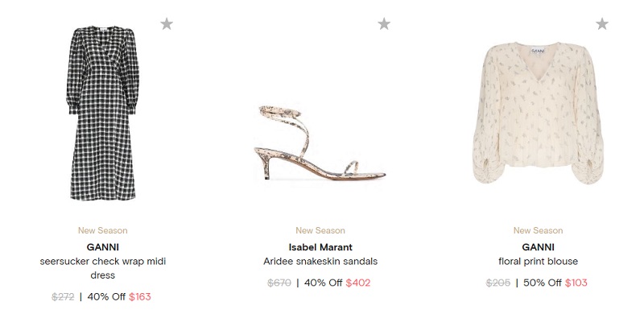This screenshot has height=314, width=644.
Task: Click the crossed-out $272 original price
Action: (x=63, y=297)
